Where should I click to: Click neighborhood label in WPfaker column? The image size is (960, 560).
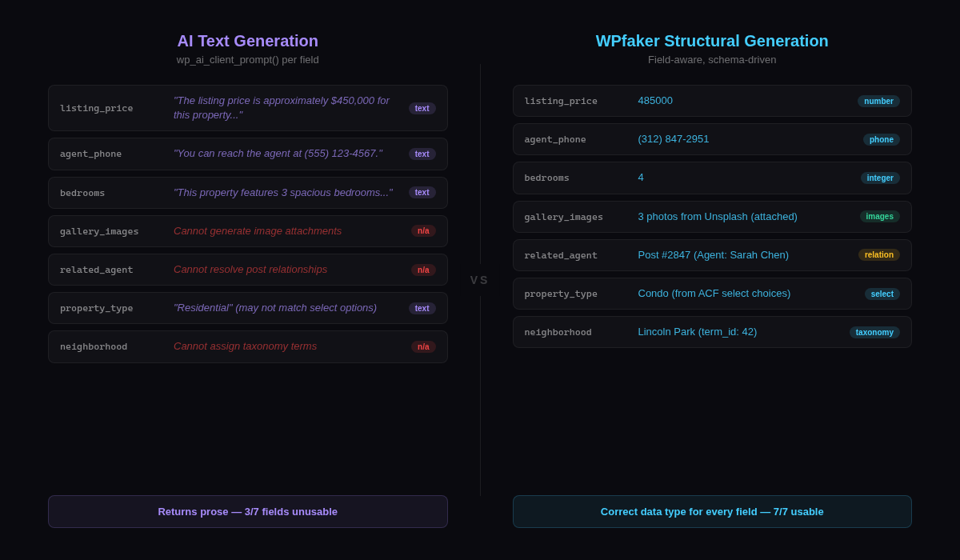[x=558, y=332]
